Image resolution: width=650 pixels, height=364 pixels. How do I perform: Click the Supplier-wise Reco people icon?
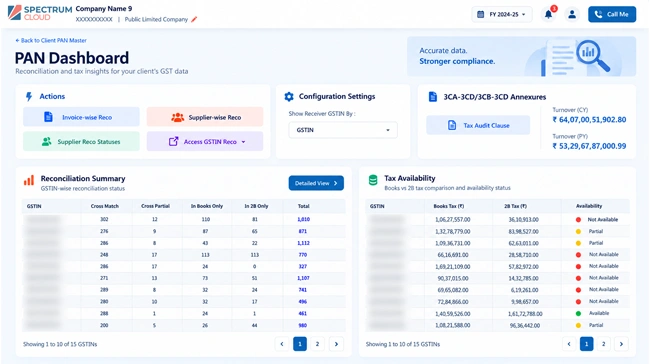click(177, 117)
